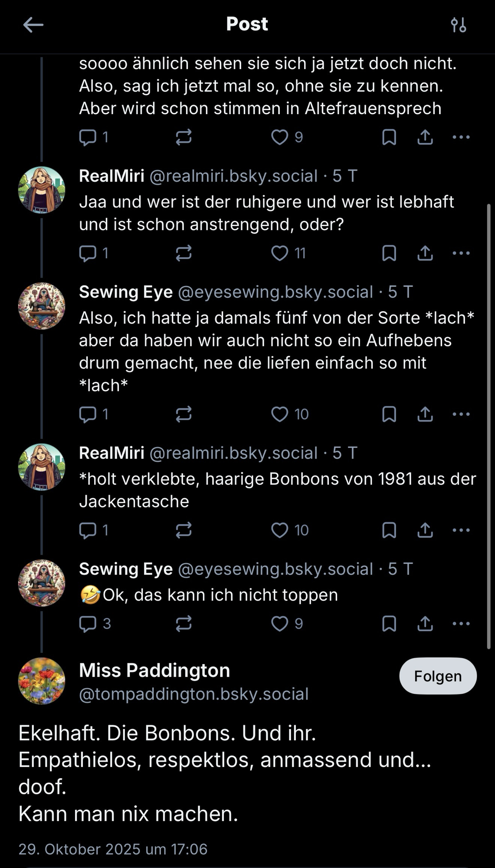Viewport: 495px width, 868px height.
Task: Expand more options for 'kann ich nicht toppen' post
Action: click(461, 624)
